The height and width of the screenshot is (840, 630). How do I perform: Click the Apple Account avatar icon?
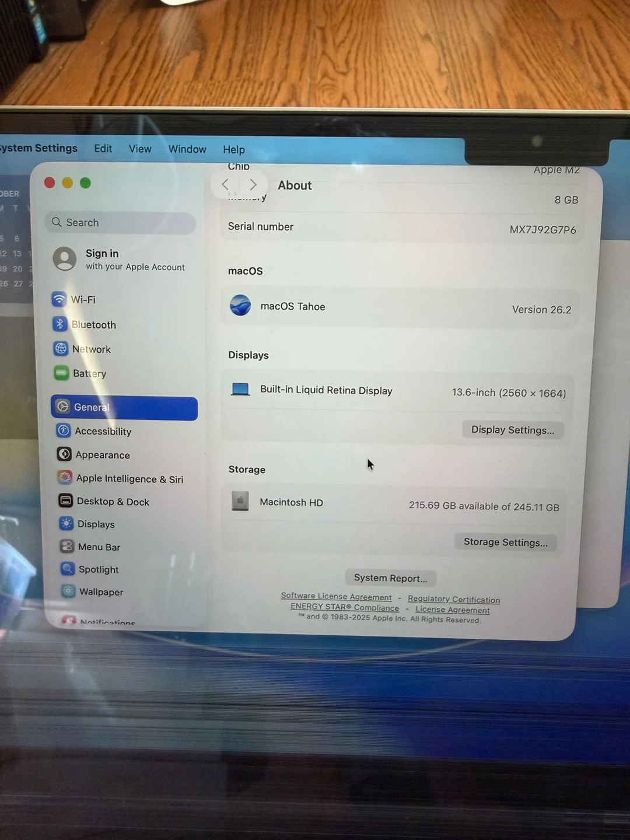[x=65, y=258]
